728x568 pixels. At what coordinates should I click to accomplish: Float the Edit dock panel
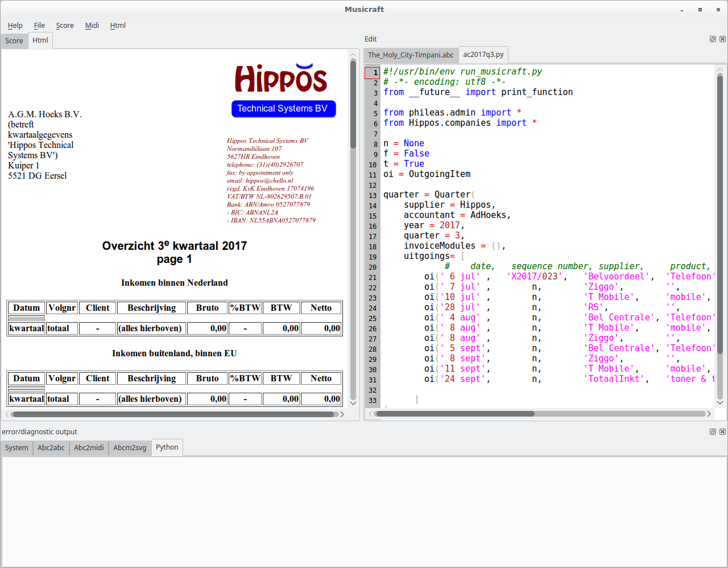pos(713,39)
